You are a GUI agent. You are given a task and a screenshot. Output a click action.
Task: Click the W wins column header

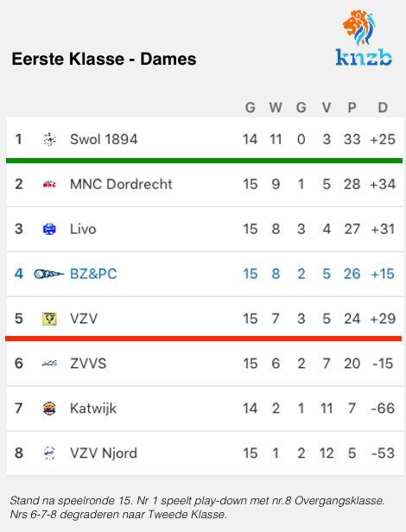coord(276,108)
